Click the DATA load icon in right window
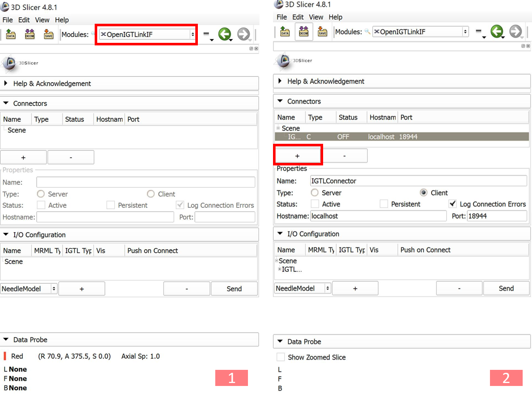Screen dimensions: 532x397 click(x=285, y=32)
